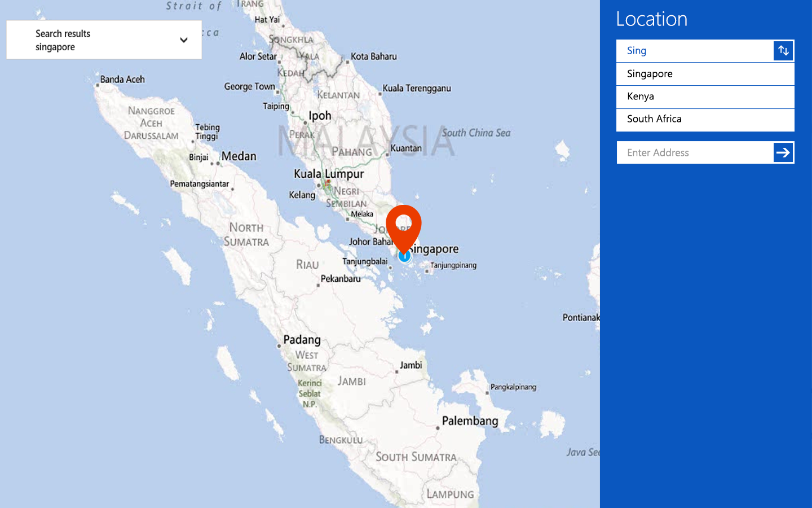Click the Tebing Tinggi label
812x508 pixels.
[x=208, y=132]
